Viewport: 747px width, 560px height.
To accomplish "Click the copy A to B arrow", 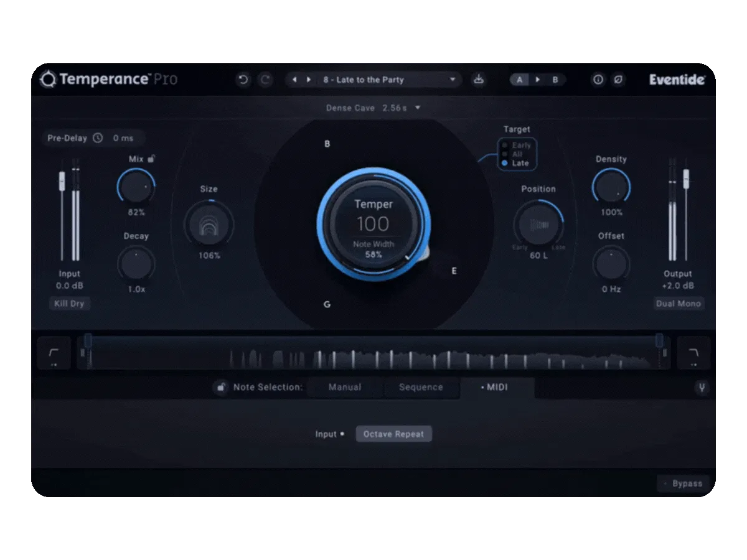I will (538, 80).
